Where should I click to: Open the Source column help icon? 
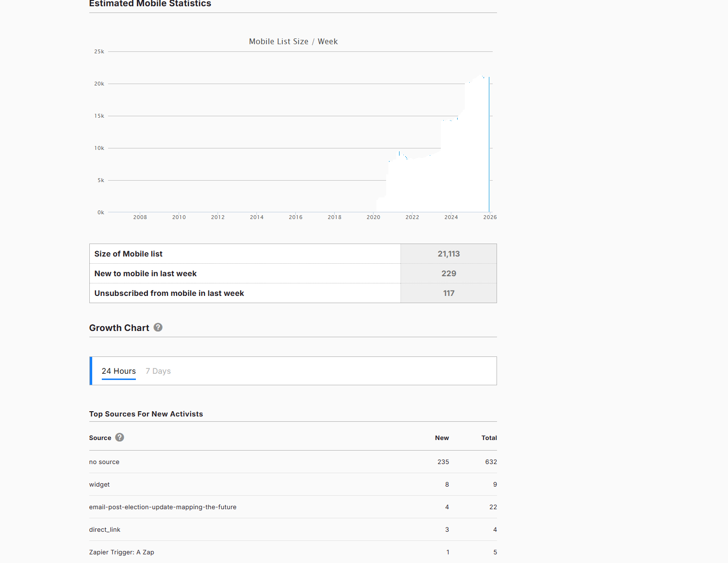pos(120,437)
